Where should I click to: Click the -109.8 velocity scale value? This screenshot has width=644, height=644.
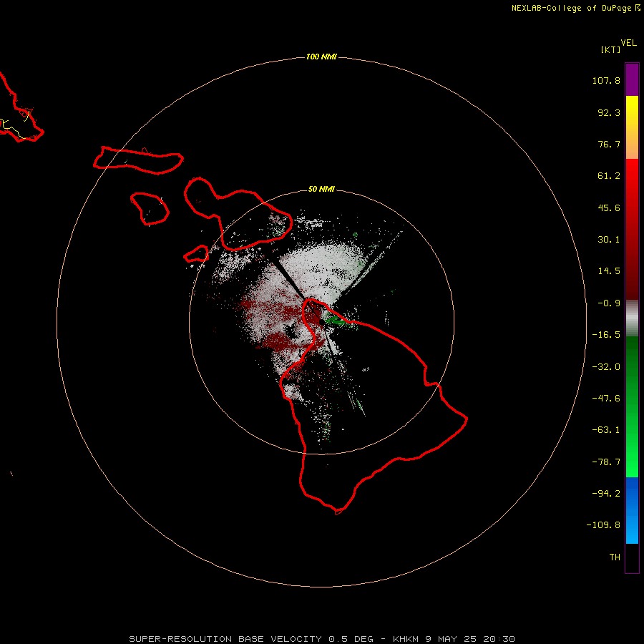tap(603, 525)
